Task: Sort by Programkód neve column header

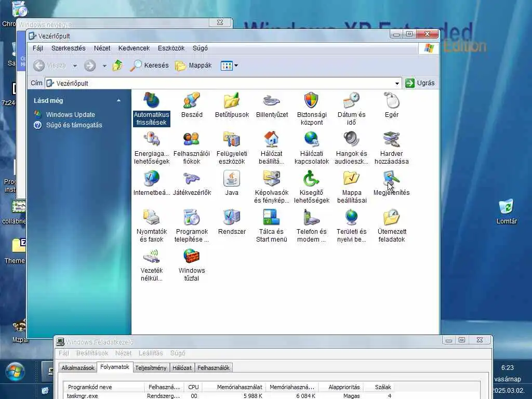Action: pyautogui.click(x=104, y=387)
